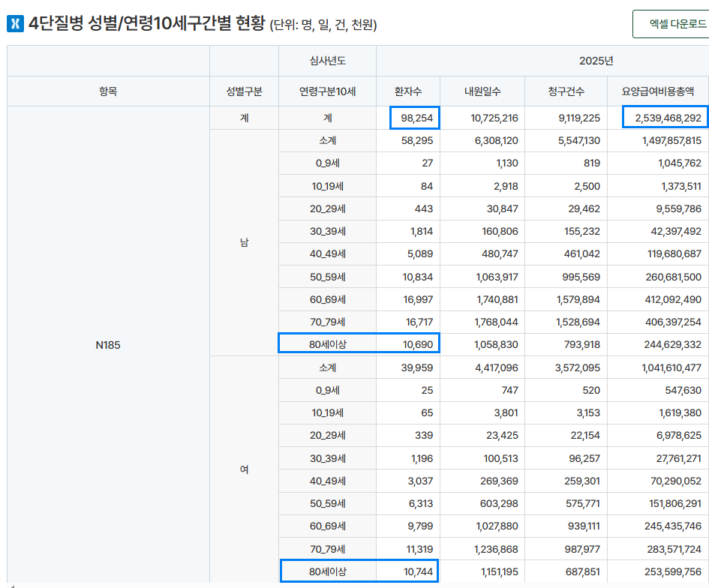
Task: Select the N185 item cell
Action: point(108,345)
